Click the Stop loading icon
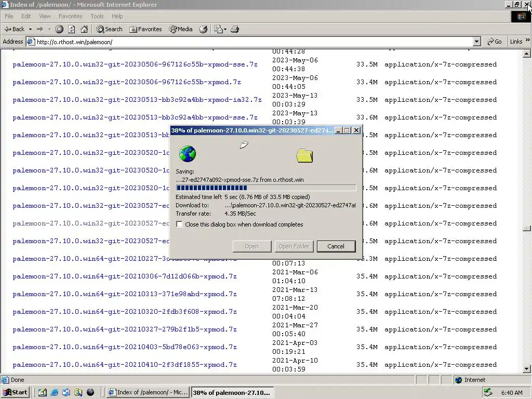532x399 pixels. point(59,29)
